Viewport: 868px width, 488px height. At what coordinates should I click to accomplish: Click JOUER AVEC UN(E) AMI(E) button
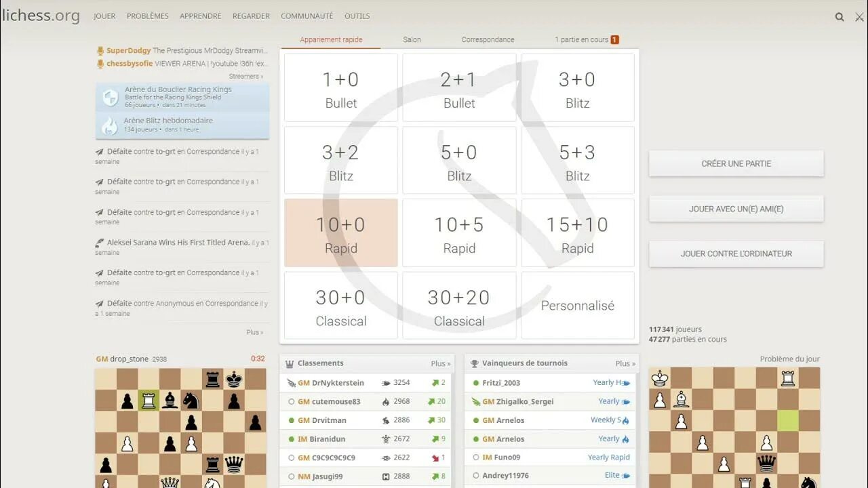pyautogui.click(x=736, y=209)
